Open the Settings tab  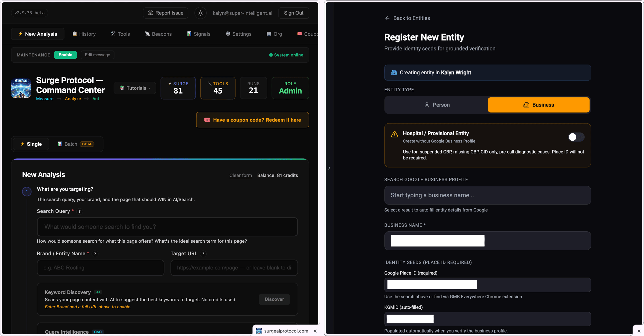click(x=238, y=34)
